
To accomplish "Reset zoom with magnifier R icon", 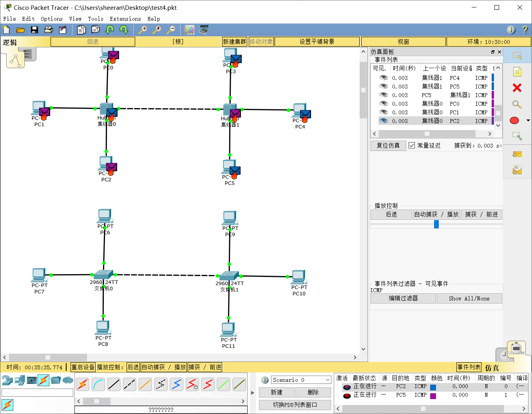I will (x=157, y=30).
